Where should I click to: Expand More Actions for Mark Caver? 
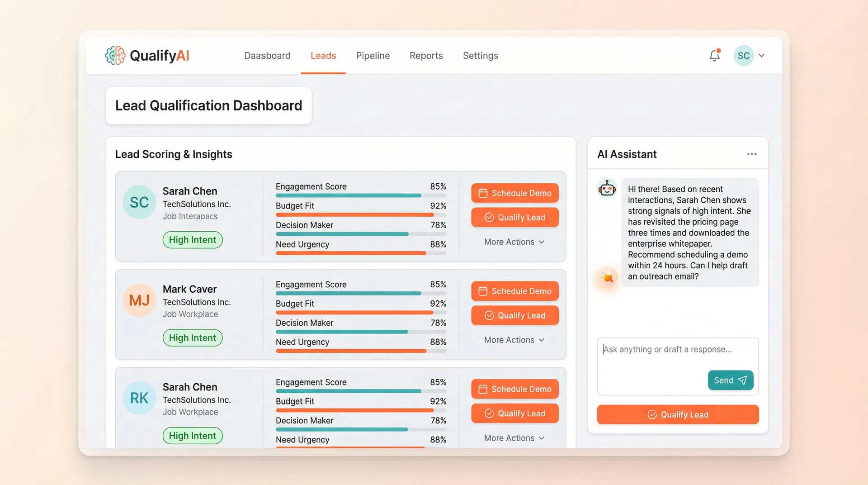(514, 340)
